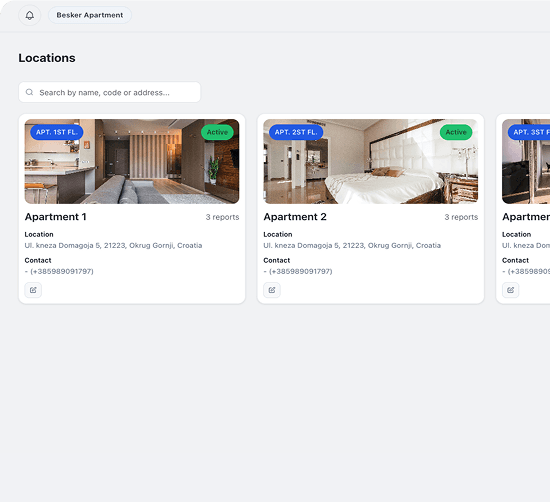
Task: Click the address text of Apartment 1
Action: coord(113,245)
